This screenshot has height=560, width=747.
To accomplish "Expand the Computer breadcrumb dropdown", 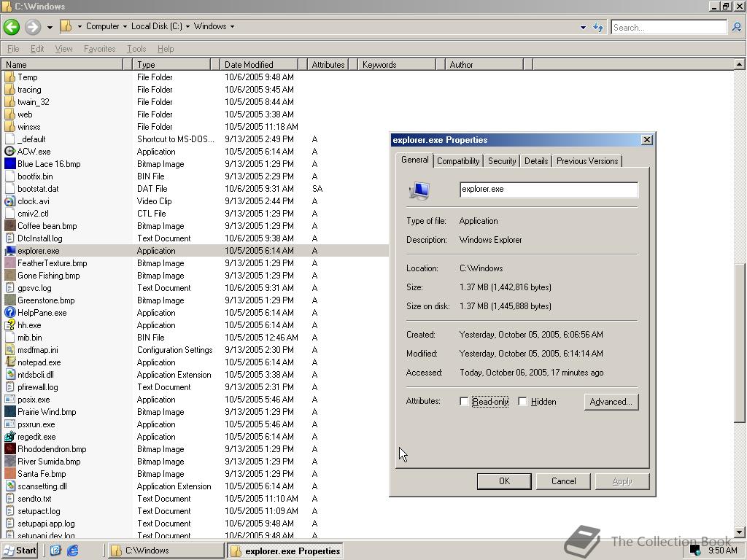I will tap(125, 27).
